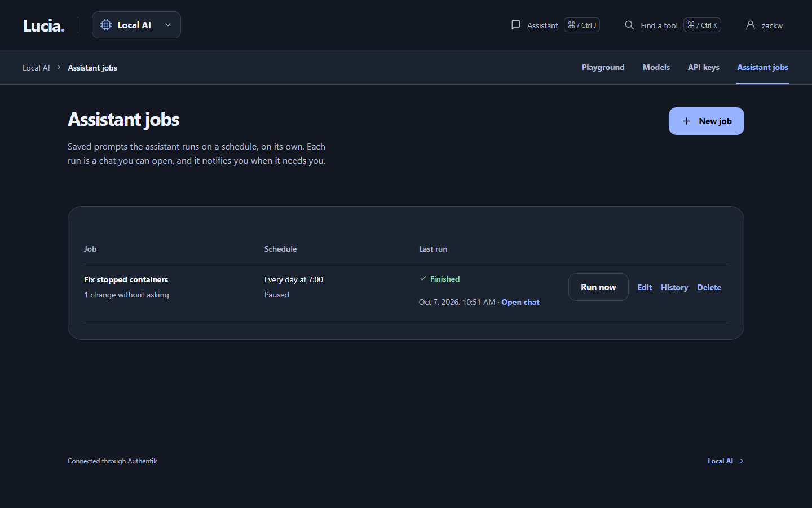Click the green Finished checkmark icon
The width and height of the screenshot is (812, 508).
tap(423, 278)
